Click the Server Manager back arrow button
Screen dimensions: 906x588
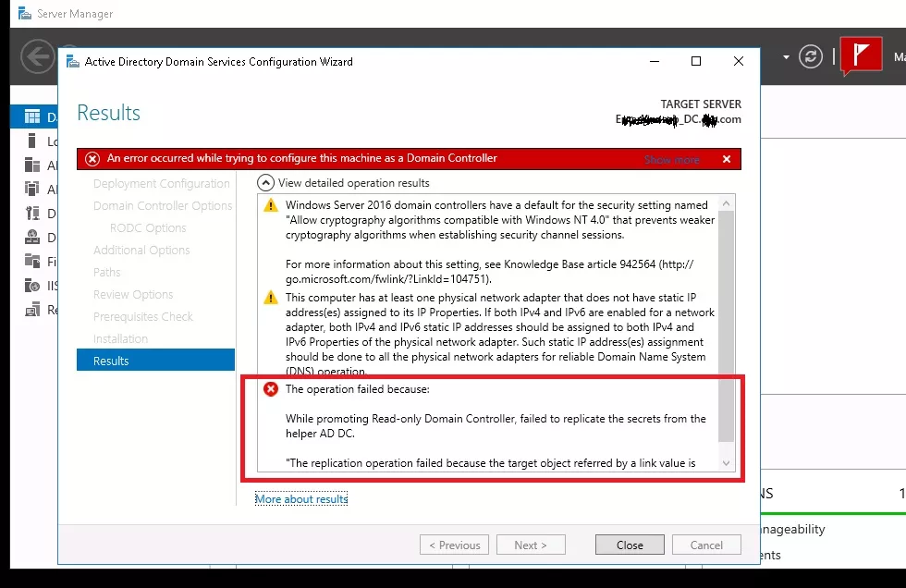click(x=38, y=56)
